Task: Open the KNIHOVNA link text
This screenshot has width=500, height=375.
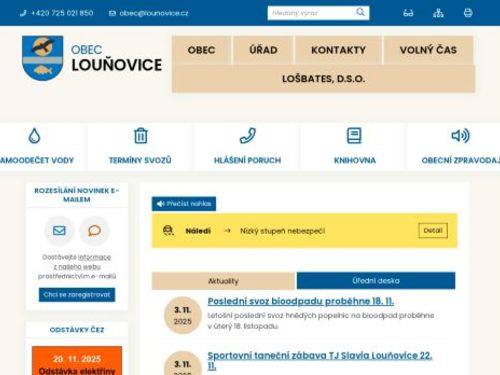Action: point(355,160)
